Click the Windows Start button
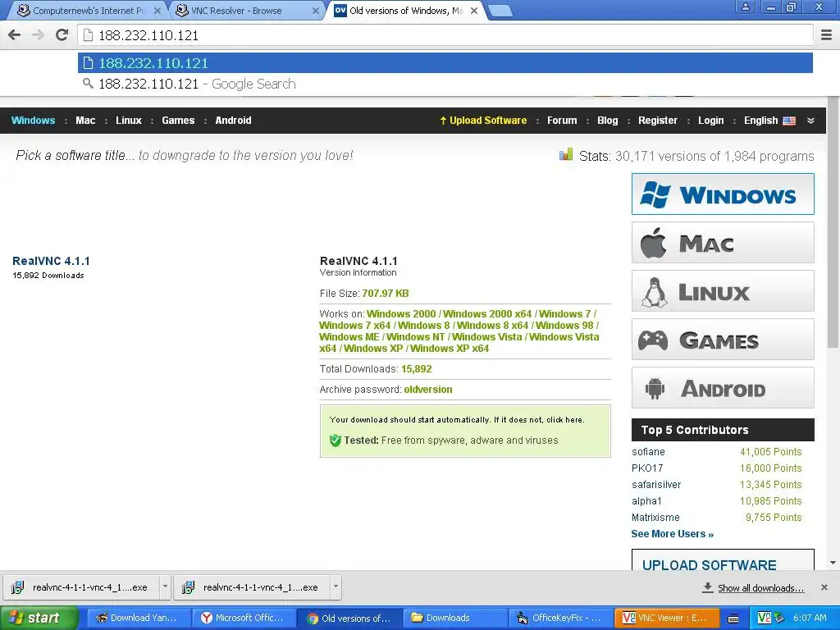This screenshot has height=630, width=840. [39, 619]
